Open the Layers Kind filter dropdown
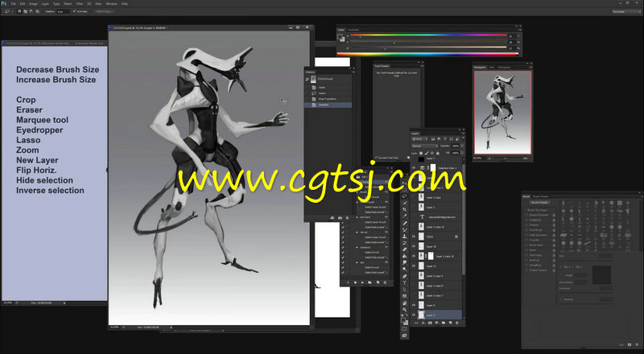Image resolution: width=644 pixels, height=354 pixels. (x=419, y=139)
